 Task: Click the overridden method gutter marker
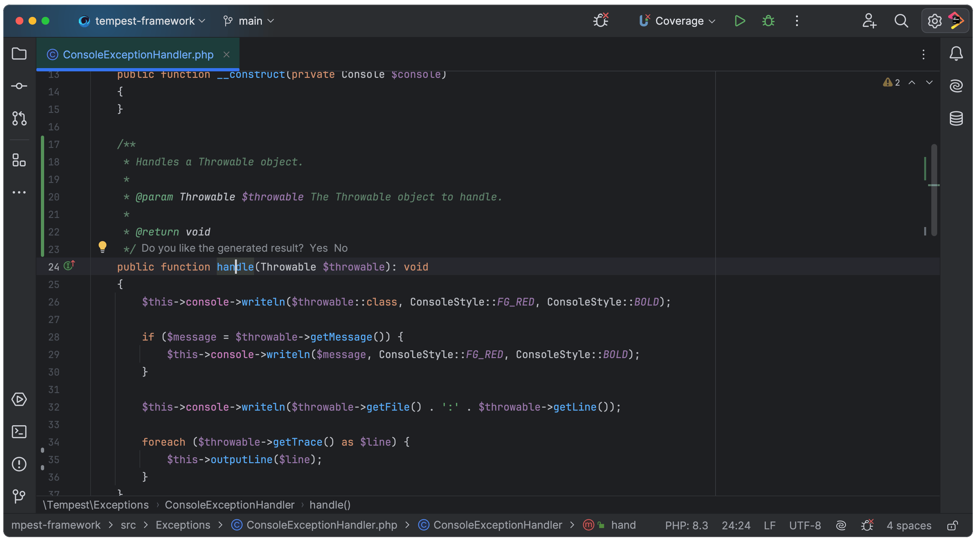pyautogui.click(x=69, y=265)
